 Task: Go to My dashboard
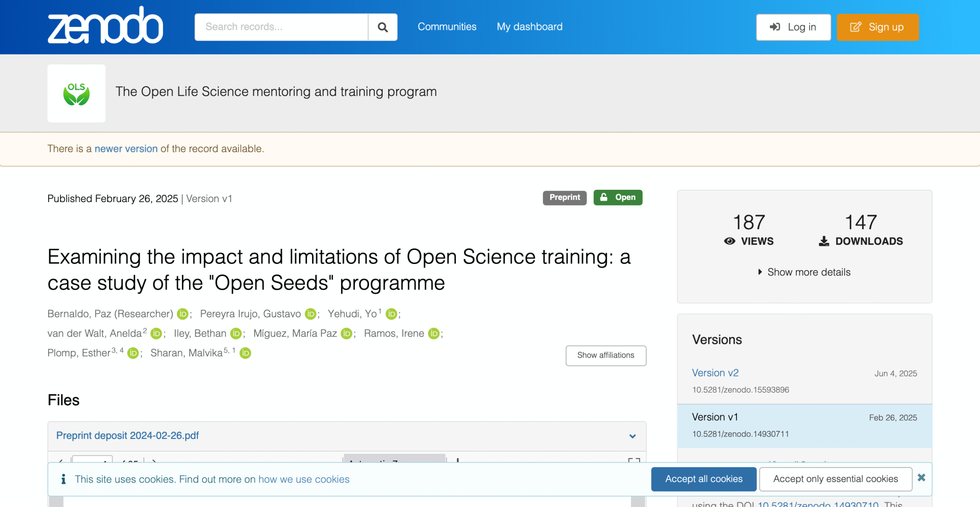[529, 27]
